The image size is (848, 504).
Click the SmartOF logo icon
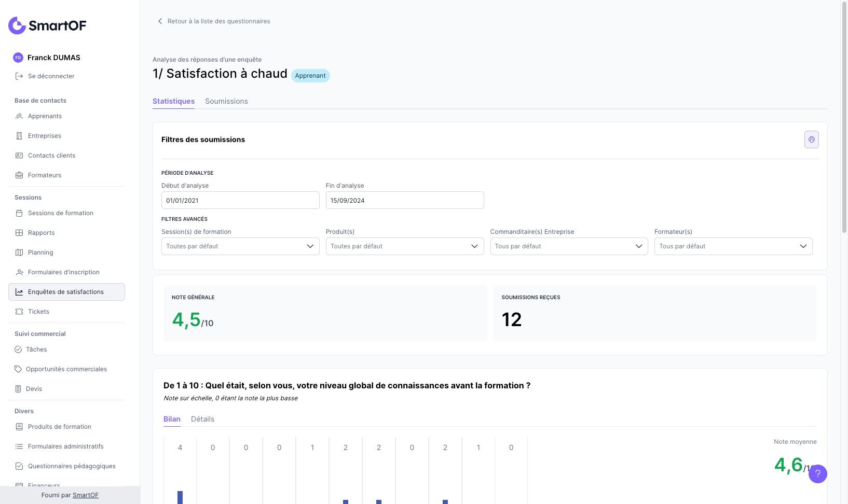click(x=17, y=25)
